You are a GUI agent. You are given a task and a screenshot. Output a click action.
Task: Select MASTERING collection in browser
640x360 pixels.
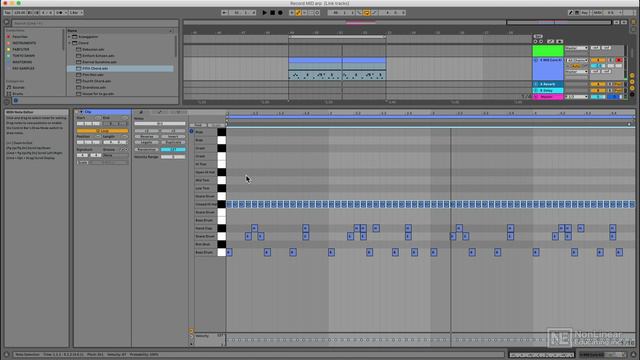22,62
